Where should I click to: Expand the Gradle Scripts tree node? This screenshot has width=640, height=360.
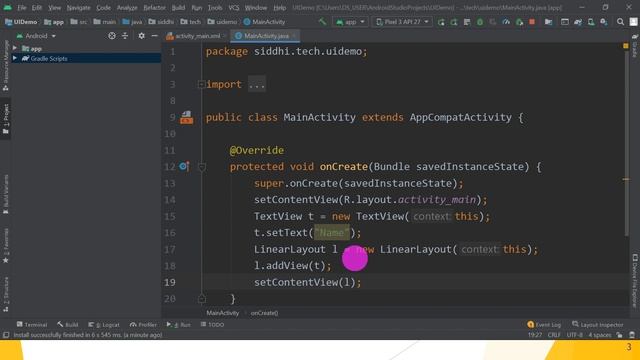15,58
